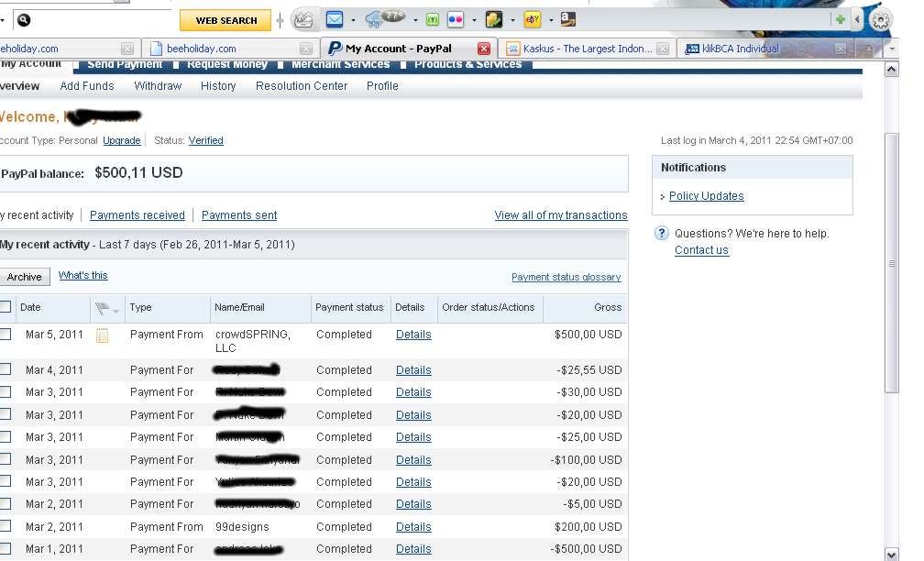This screenshot has height=561, width=924.
Task: Open the Verified status link
Action: (205, 140)
